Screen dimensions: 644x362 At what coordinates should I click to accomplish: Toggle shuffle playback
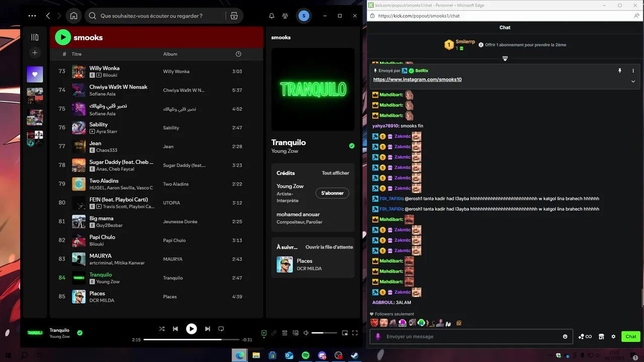pos(162,329)
